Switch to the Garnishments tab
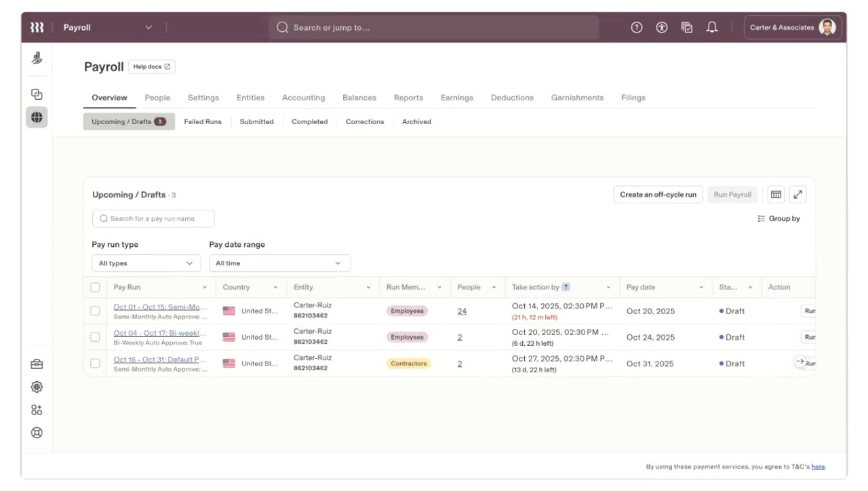Image resolution: width=868 pixels, height=491 pixels. click(x=577, y=98)
